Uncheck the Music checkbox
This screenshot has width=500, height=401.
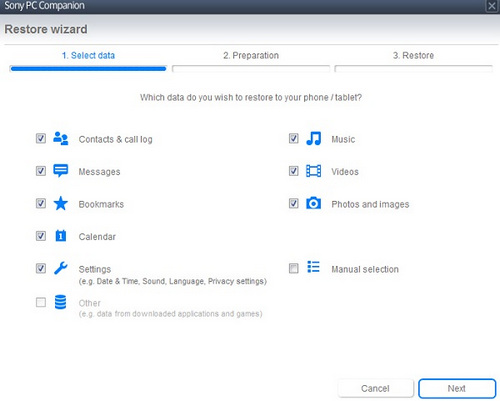click(293, 138)
